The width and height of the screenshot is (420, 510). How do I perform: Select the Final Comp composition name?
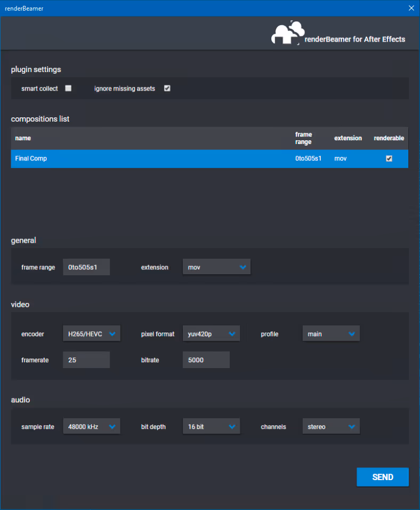pyautogui.click(x=31, y=158)
